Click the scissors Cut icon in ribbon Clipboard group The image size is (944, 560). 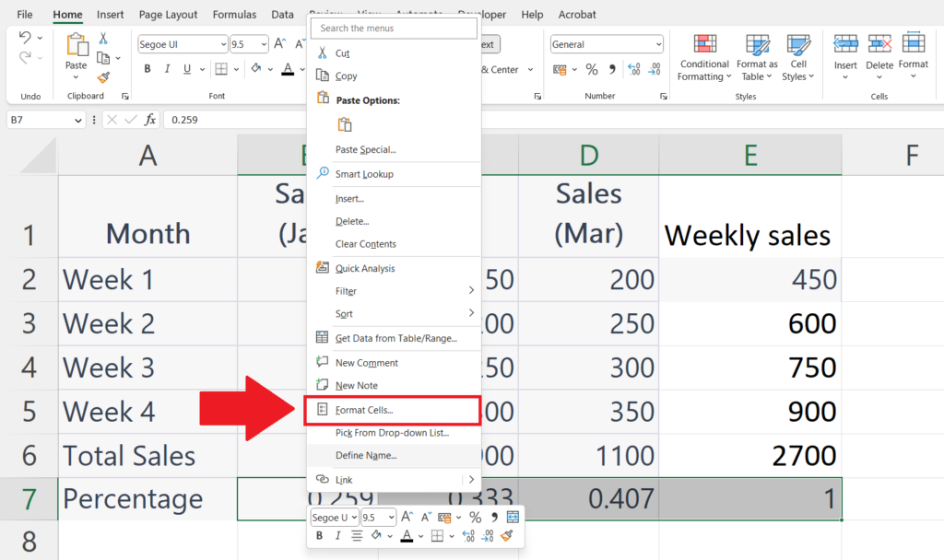click(103, 39)
